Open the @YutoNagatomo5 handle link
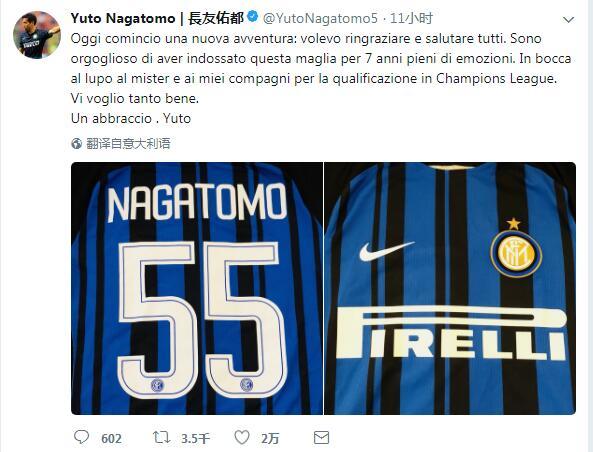Image resolution: width=593 pixels, height=452 pixels. 320,18
